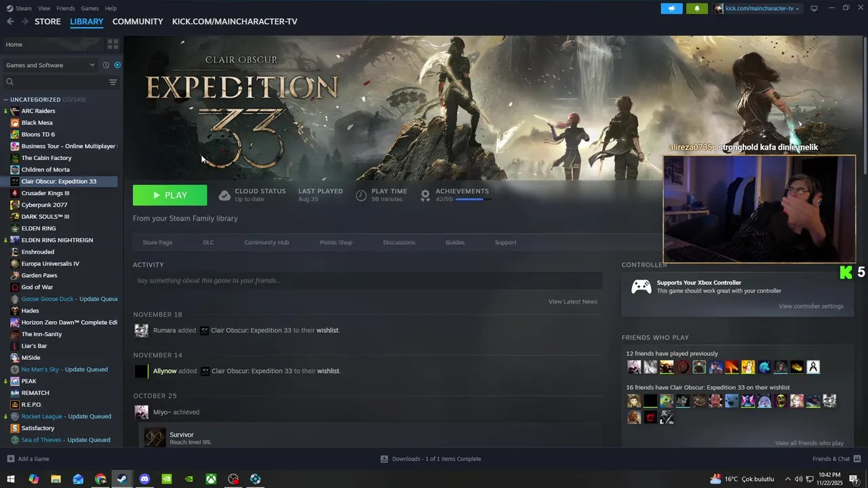This screenshot has width=868, height=488.
Task: Open Rumara's avatar in activity feed
Action: (141, 330)
